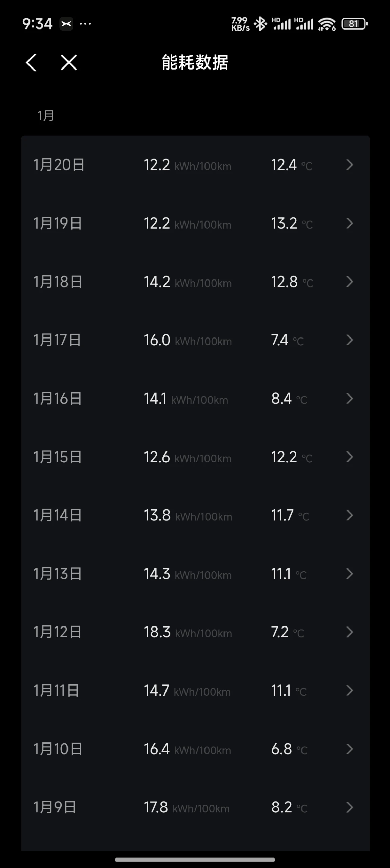Expand the 1月17日 entry chevron
390x868 pixels.
[349, 340]
